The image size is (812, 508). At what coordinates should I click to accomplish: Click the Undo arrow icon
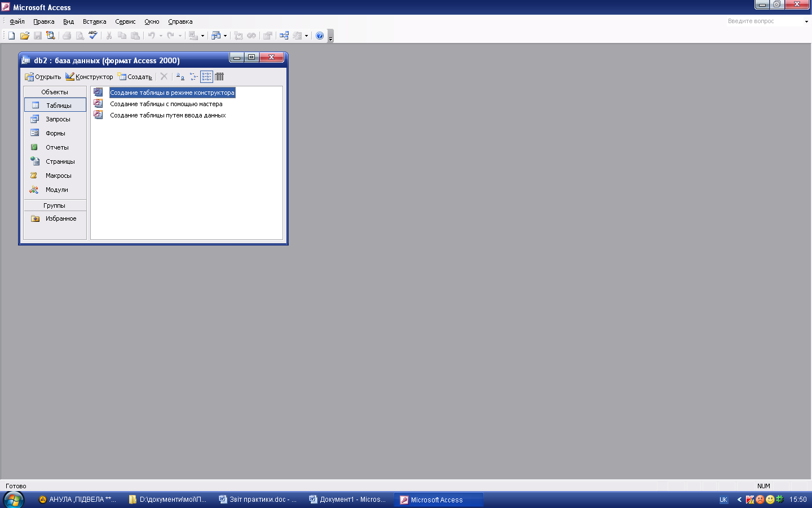click(x=151, y=36)
